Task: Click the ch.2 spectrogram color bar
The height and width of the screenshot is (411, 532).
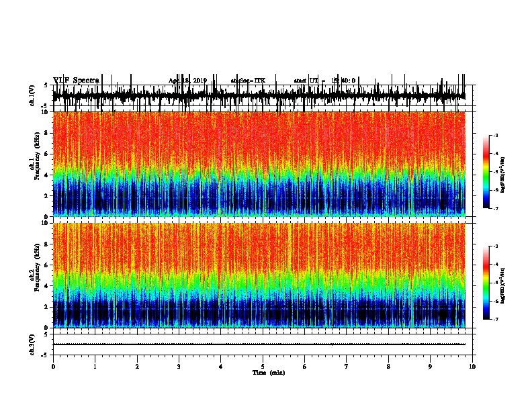Action: click(x=486, y=283)
